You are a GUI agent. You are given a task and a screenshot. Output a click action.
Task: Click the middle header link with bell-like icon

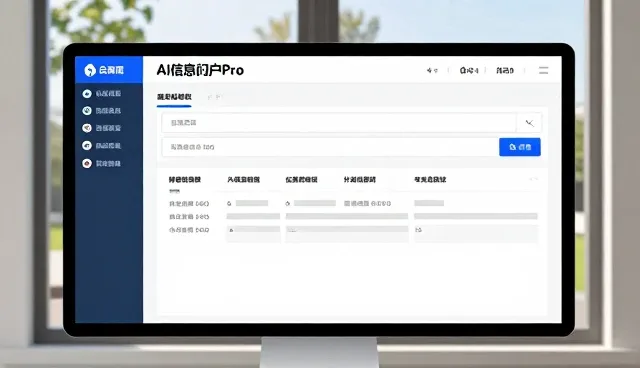(469, 71)
